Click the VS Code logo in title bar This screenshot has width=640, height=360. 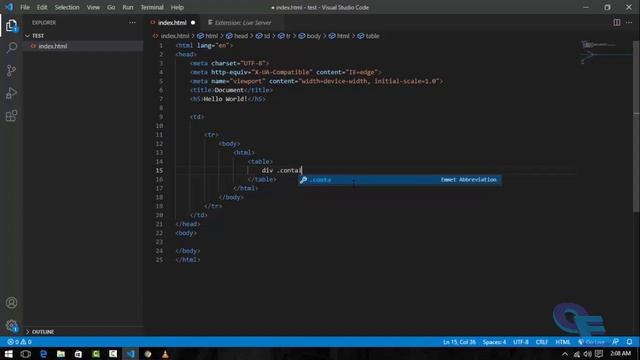[9, 7]
